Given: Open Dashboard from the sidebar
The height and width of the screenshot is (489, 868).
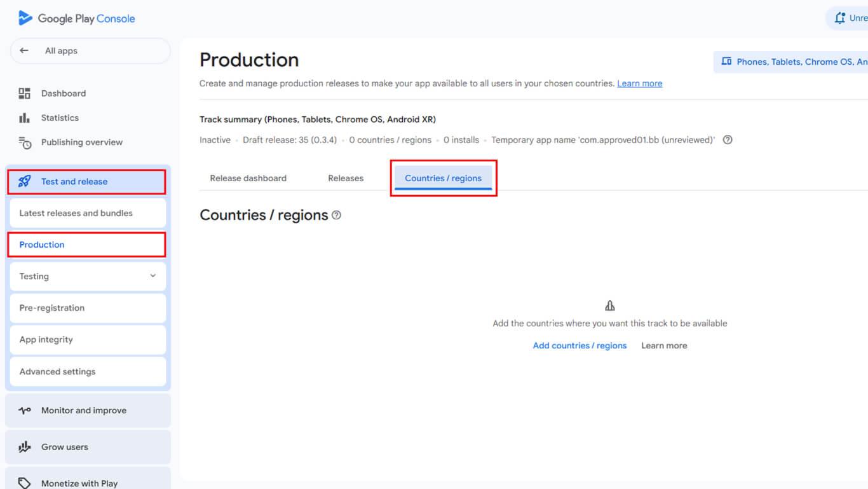Looking at the screenshot, I should coord(63,93).
